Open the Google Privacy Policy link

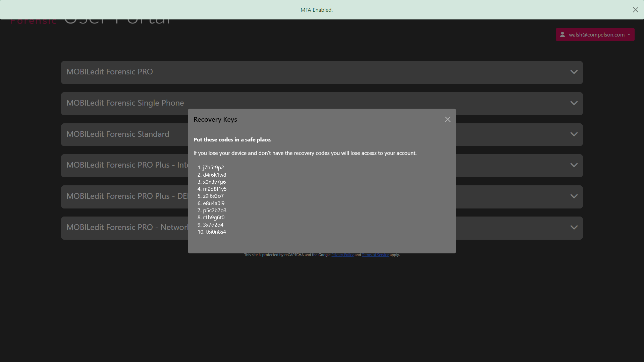click(342, 255)
